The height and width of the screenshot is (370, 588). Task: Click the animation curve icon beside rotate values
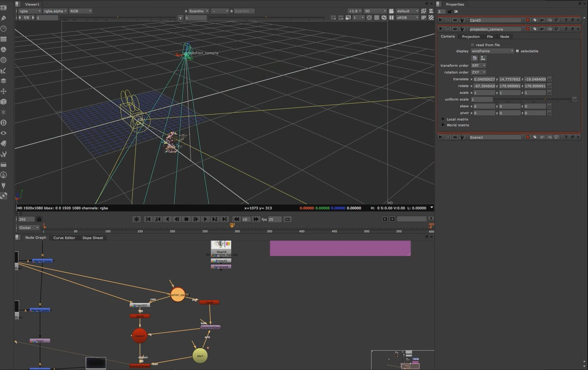[549, 86]
